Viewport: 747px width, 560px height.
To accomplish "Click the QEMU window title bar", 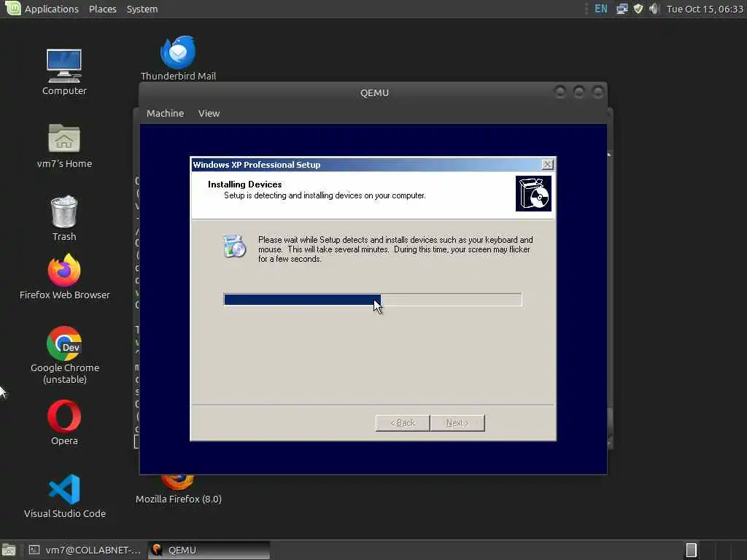I will pyautogui.click(x=374, y=93).
